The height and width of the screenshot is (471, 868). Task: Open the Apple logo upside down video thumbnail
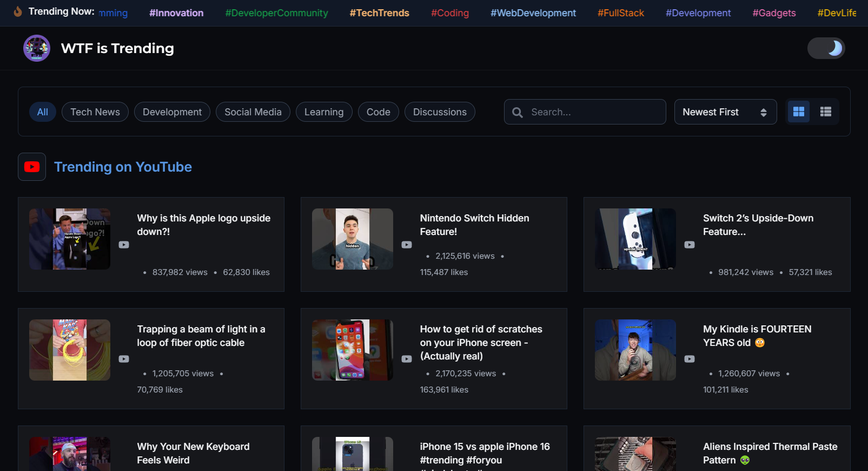70,239
